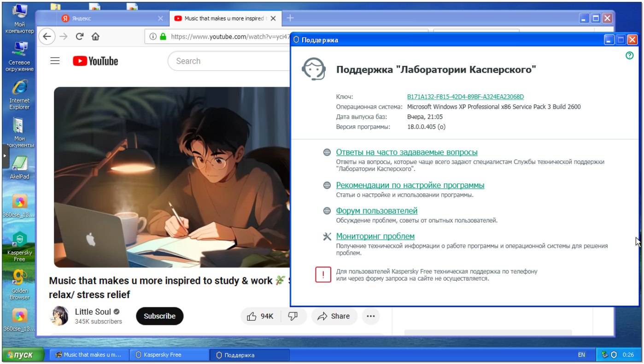Viewport: 644px width, 364px height.
Task: Click the 345K subscribers text
Action: 99,322
